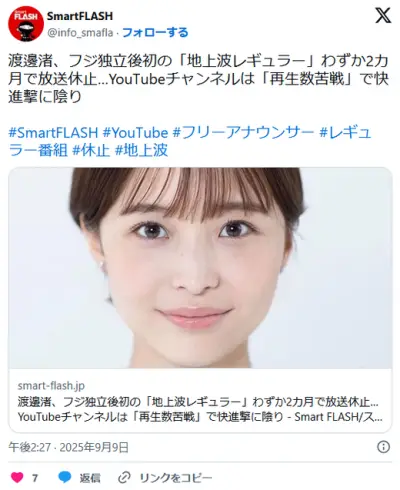The height and width of the screenshot is (490, 400).
Task: Open the #フリーアナウンサー hashtag
Action: tap(243, 133)
